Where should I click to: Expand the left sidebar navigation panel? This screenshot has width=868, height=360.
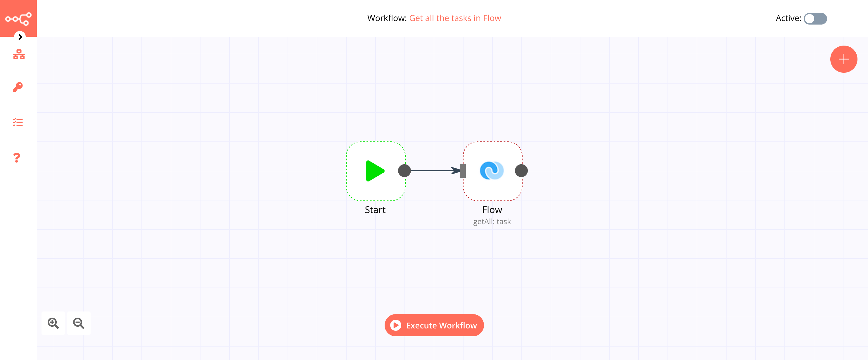[19, 37]
